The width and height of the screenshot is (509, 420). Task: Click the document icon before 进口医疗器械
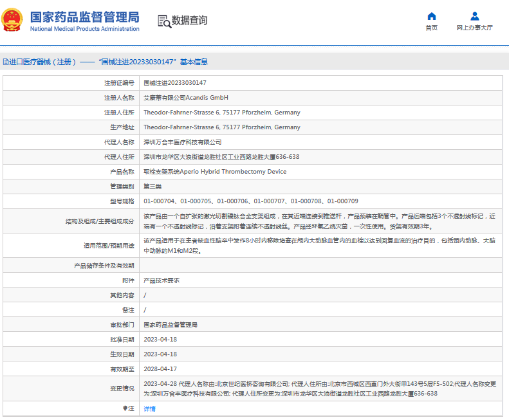coord(6,62)
